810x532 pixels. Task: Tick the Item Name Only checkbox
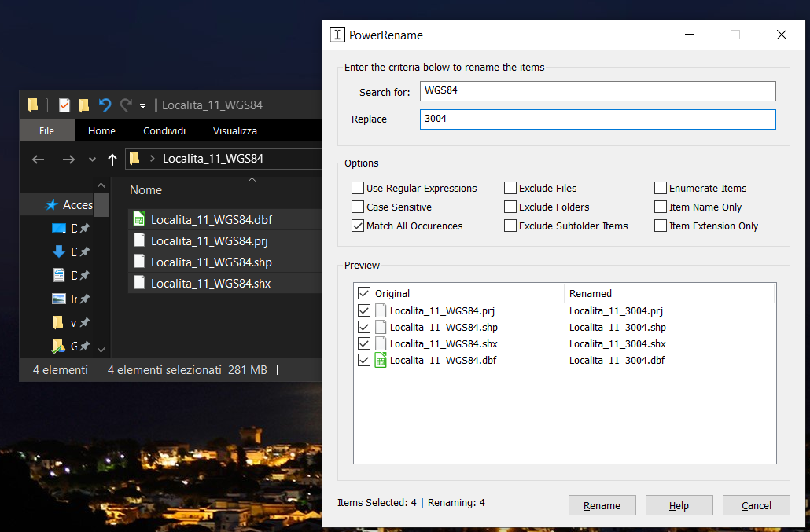(x=661, y=207)
